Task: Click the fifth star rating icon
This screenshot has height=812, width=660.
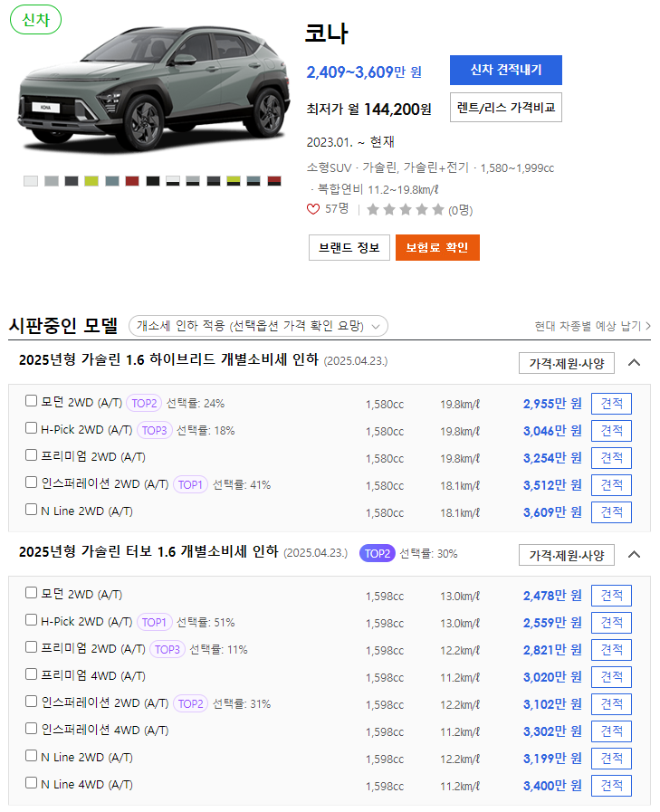Action: pos(438,210)
